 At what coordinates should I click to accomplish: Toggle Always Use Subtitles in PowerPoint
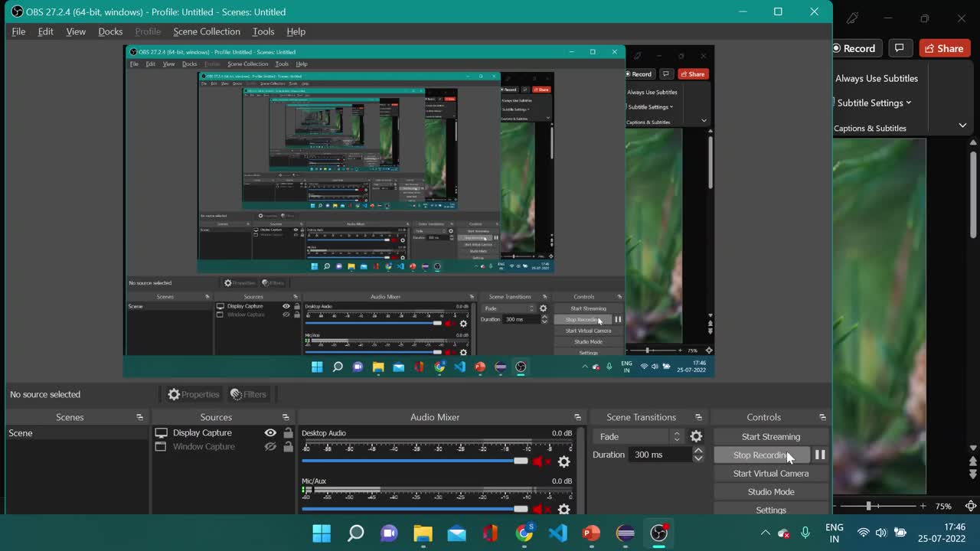pos(877,78)
